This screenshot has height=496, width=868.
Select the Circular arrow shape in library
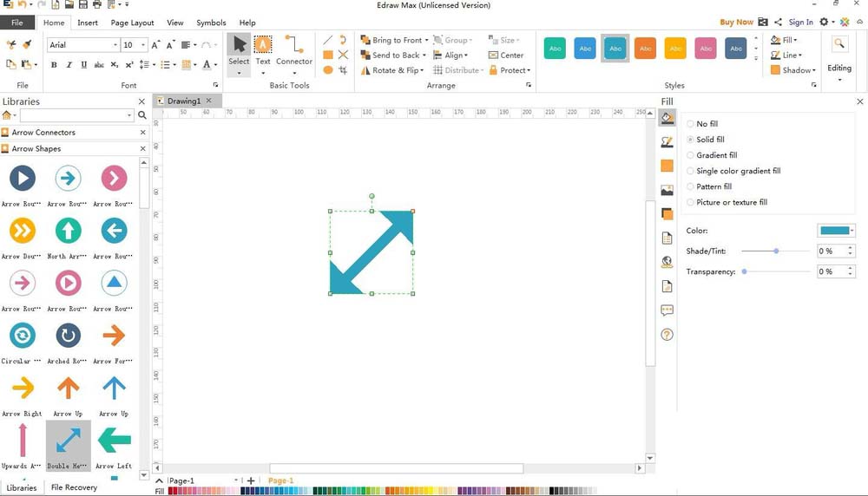[x=22, y=336]
